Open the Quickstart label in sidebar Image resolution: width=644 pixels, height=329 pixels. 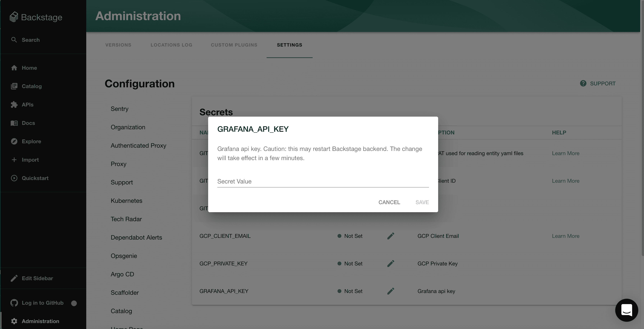(x=35, y=178)
